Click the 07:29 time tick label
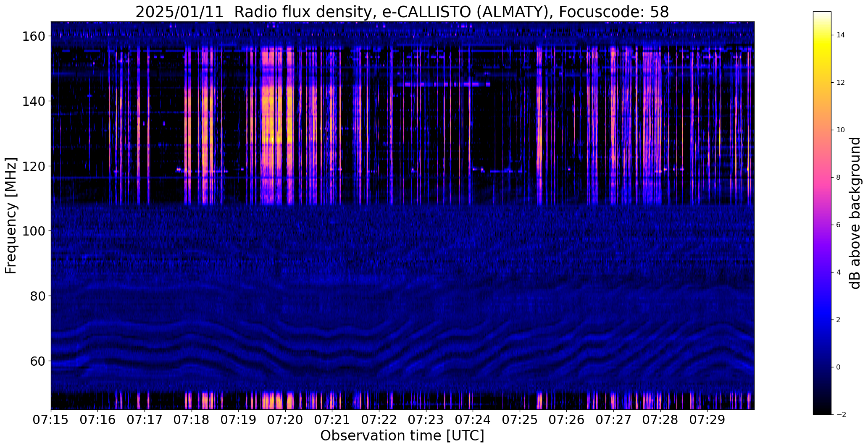The image size is (868, 448). tap(708, 419)
